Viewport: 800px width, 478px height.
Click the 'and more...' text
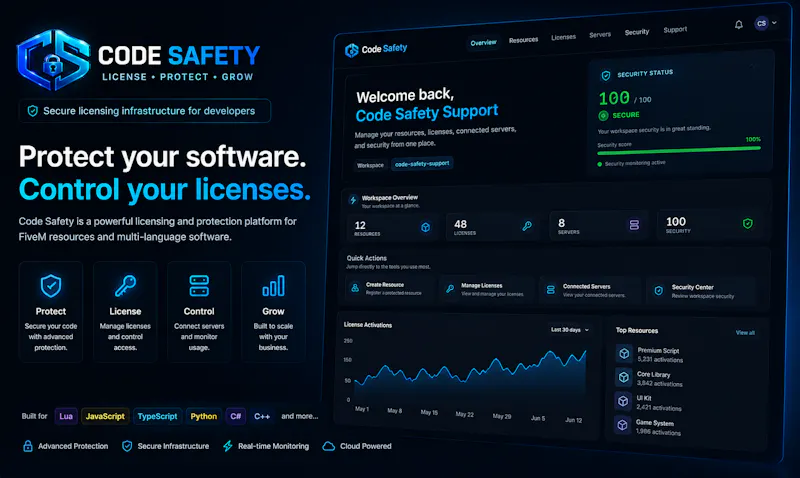[x=299, y=416]
